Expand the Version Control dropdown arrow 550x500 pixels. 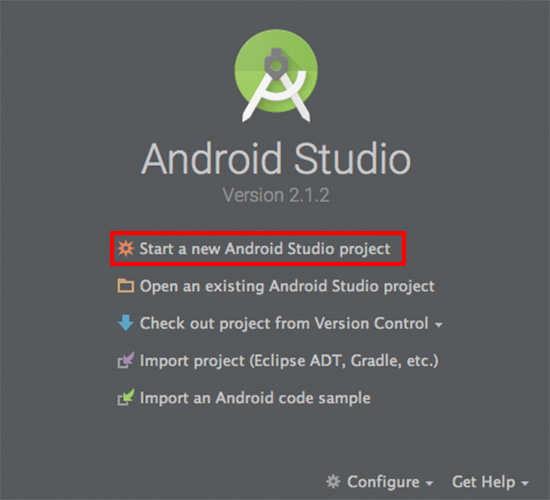point(438,325)
